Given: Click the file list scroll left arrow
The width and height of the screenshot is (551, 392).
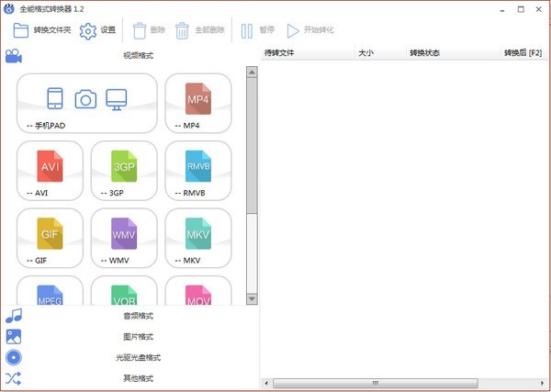Looking at the screenshot, I should pyautogui.click(x=266, y=383).
